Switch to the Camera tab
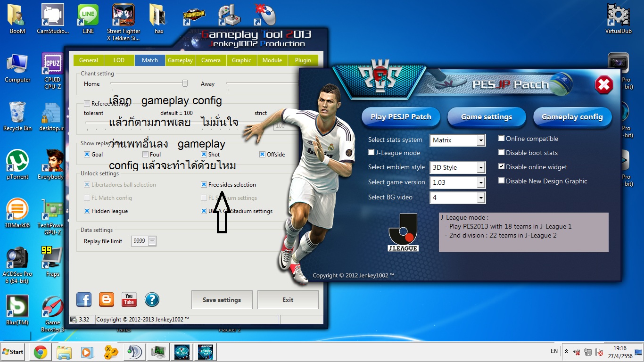The height and width of the screenshot is (362, 644). coord(211,60)
